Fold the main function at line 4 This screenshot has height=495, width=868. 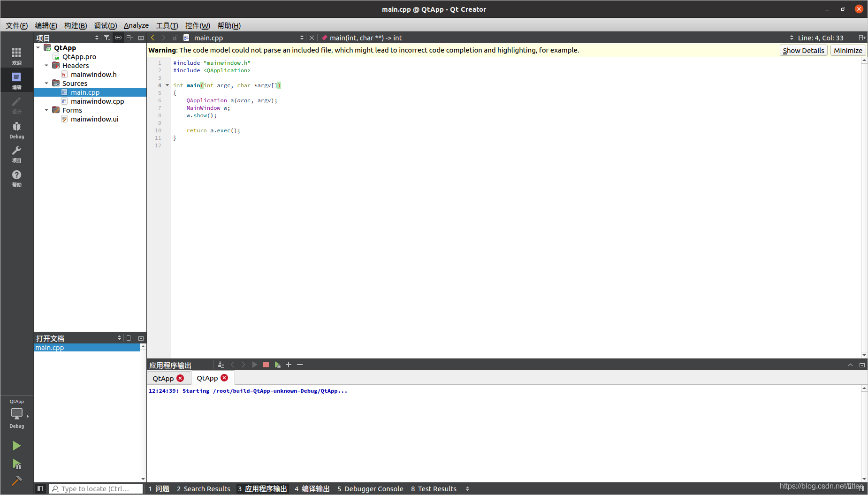point(167,85)
